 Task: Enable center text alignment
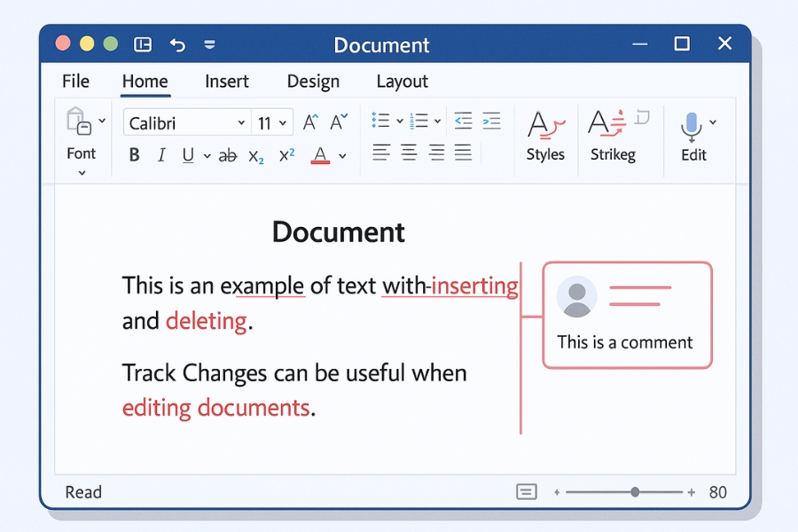click(x=408, y=152)
